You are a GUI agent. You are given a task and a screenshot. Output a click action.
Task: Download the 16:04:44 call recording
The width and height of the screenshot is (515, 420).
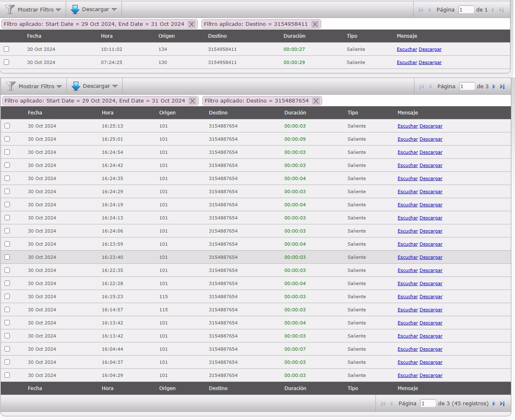pos(431,349)
